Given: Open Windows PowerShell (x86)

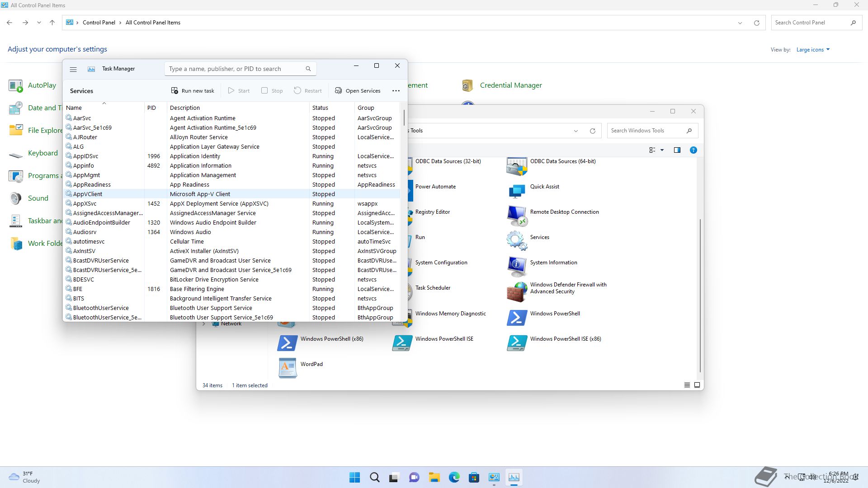Looking at the screenshot, I should (x=321, y=343).
